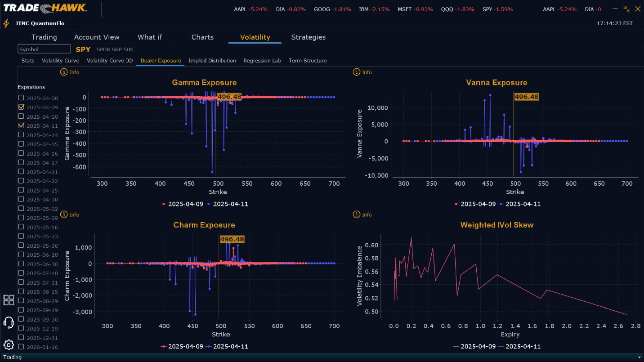Image resolution: width=644 pixels, height=362 pixels.
Task: Select the Dealer Exposure sub-tab
Action: click(x=161, y=60)
